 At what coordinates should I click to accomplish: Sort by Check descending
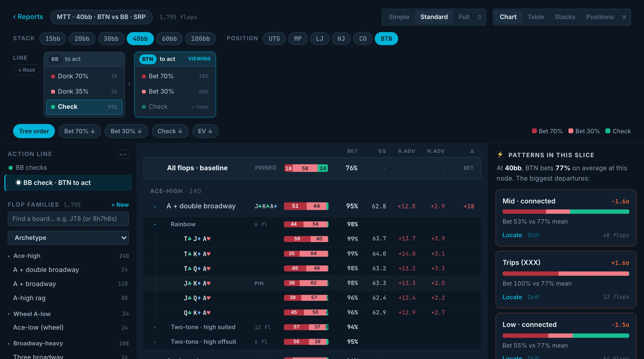click(170, 131)
